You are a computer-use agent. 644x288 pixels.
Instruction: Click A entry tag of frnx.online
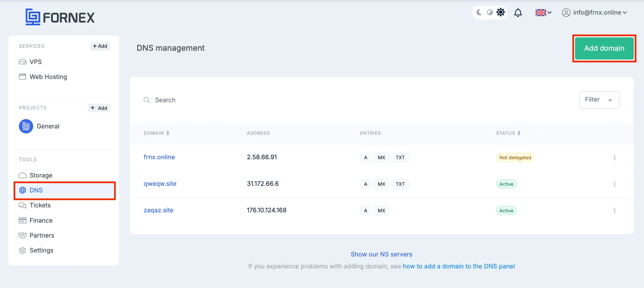365,158
